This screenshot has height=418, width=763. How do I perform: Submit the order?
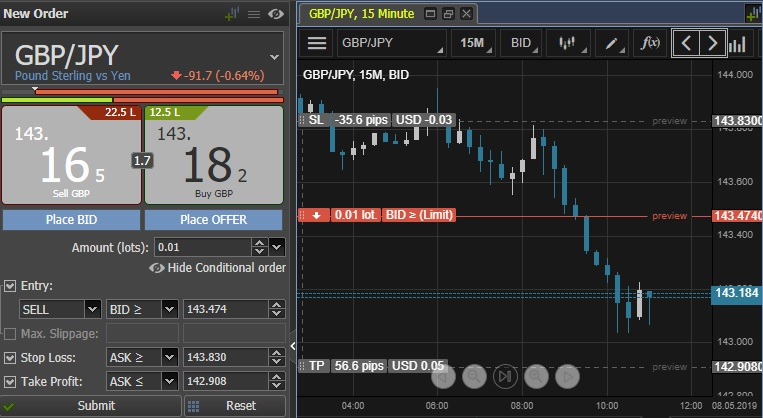coord(91,406)
